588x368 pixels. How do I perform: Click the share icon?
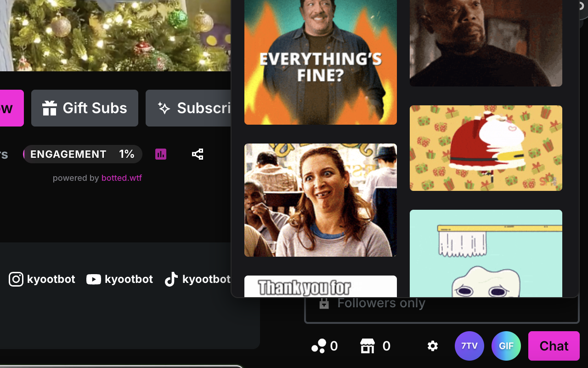tap(198, 154)
